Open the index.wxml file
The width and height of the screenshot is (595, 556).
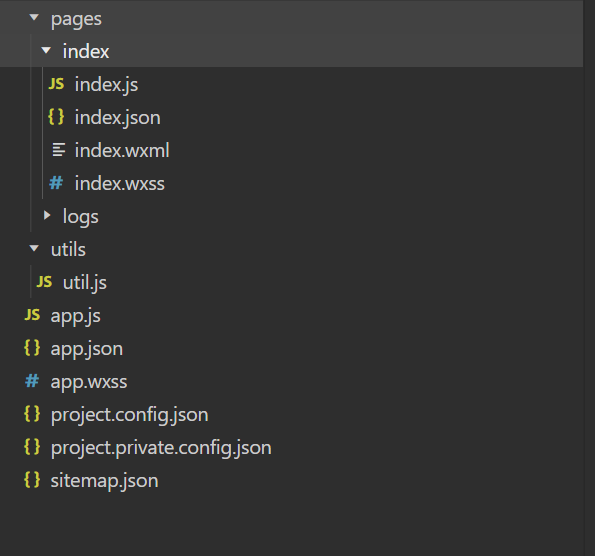coord(122,150)
